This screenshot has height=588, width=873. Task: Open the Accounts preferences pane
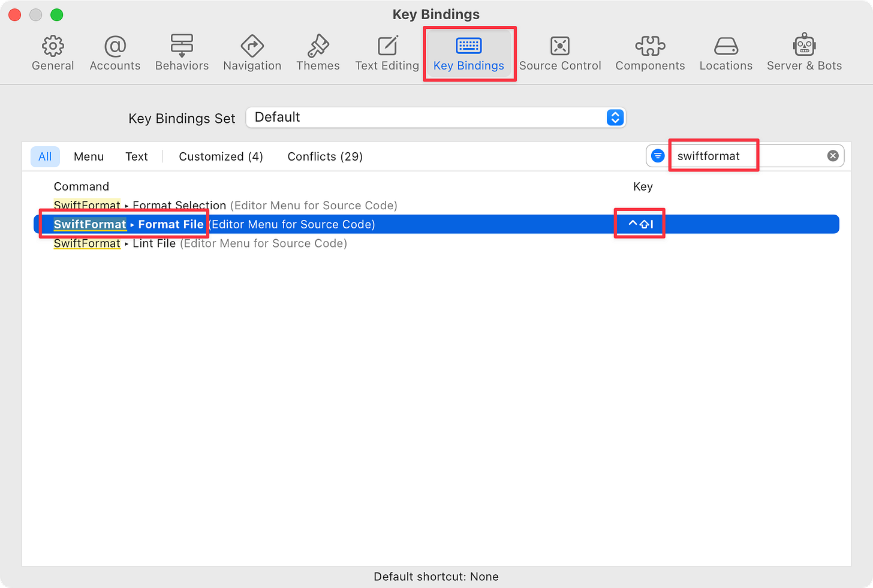tap(115, 53)
